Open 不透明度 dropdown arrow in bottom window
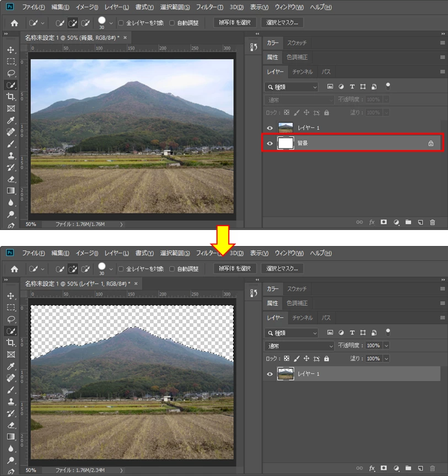The height and width of the screenshot is (476, 448). [386, 346]
